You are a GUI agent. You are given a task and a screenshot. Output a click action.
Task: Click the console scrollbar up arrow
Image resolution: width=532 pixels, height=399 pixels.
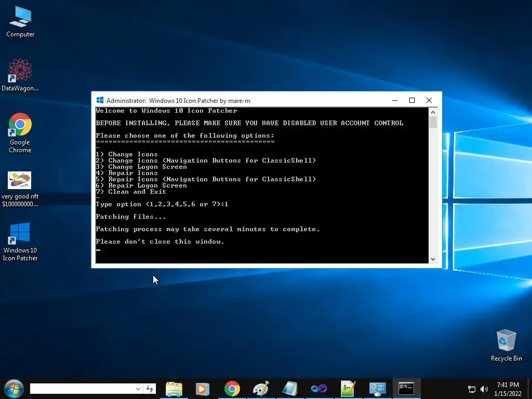click(433, 112)
